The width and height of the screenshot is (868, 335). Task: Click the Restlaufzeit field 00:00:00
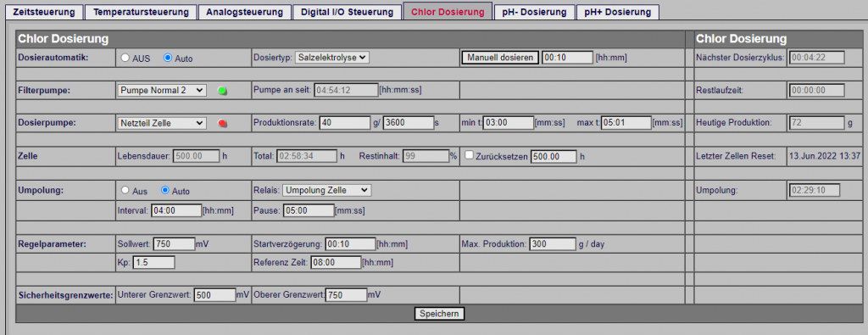[x=816, y=90]
